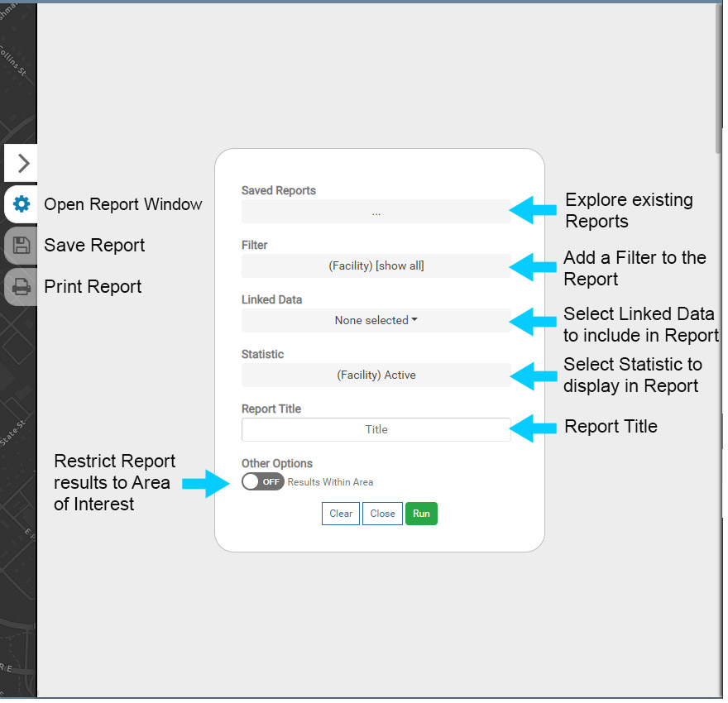Open the Saved Reports dropdown

[376, 212]
